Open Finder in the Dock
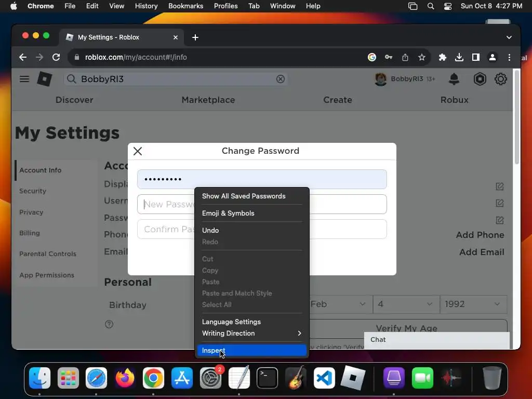This screenshot has width=532, height=399. (x=39, y=378)
